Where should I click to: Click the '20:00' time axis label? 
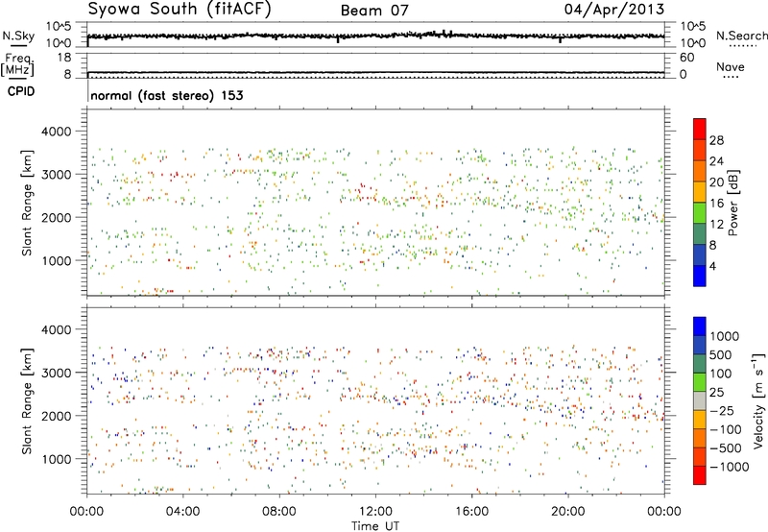click(x=568, y=512)
